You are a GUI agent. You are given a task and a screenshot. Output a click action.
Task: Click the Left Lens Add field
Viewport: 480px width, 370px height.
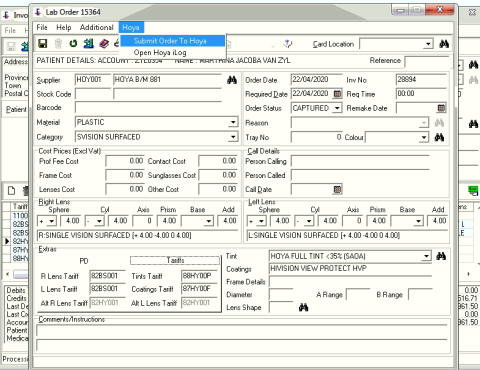tap(437, 221)
